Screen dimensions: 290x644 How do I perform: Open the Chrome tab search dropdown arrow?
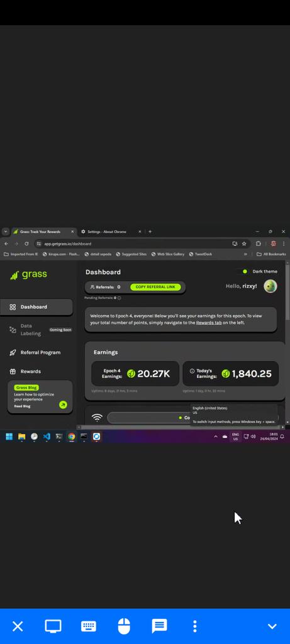tap(5, 231)
